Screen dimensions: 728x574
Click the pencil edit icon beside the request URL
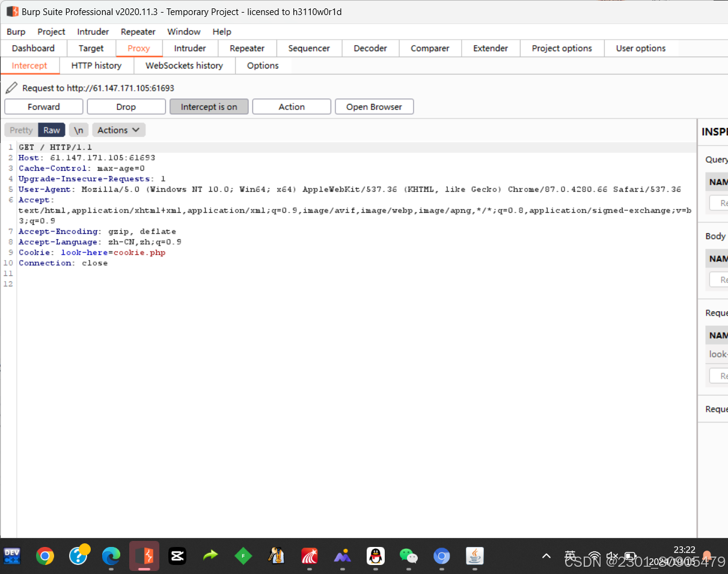11,87
